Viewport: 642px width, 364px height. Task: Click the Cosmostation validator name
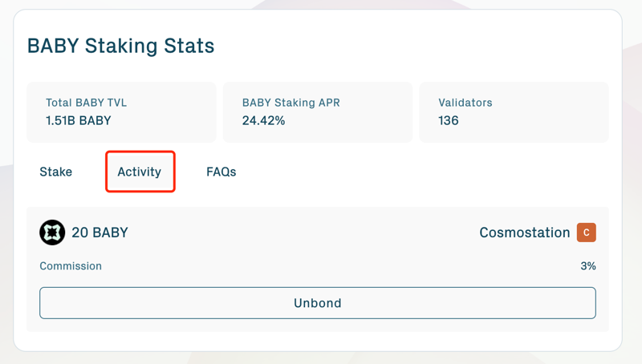524,233
